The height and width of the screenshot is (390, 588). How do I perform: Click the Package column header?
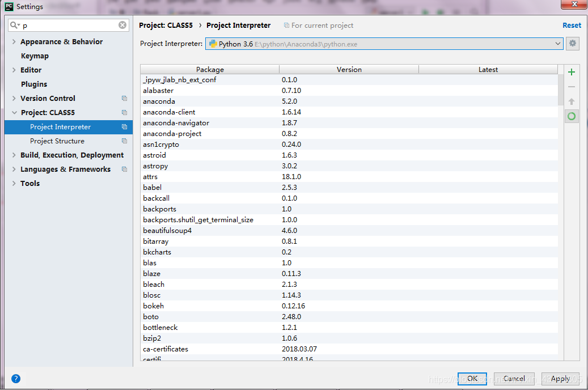(x=210, y=69)
